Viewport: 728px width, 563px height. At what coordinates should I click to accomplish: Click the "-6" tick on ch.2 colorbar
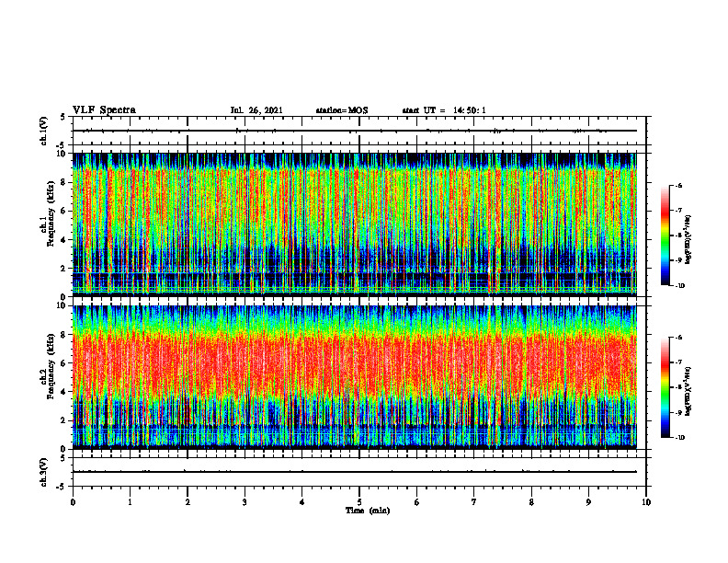678,338
